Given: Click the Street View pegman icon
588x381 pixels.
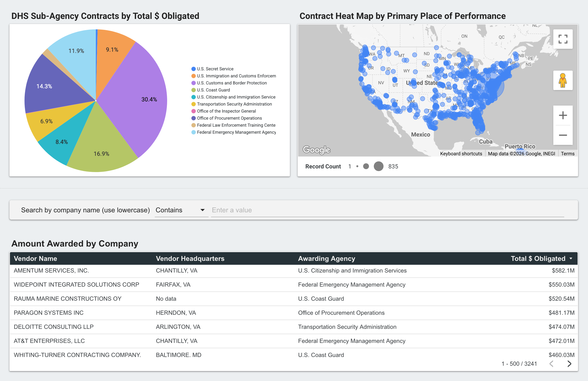Looking at the screenshot, I should 563,80.
